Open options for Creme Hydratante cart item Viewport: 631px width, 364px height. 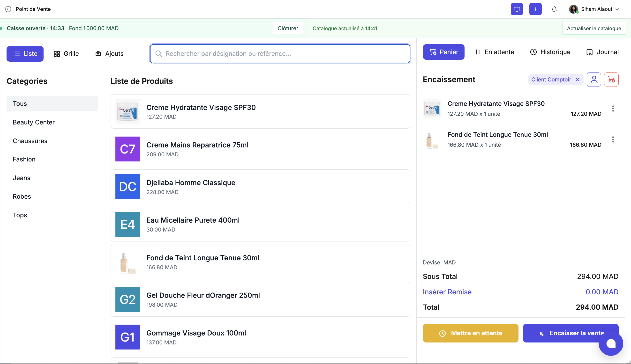(613, 109)
